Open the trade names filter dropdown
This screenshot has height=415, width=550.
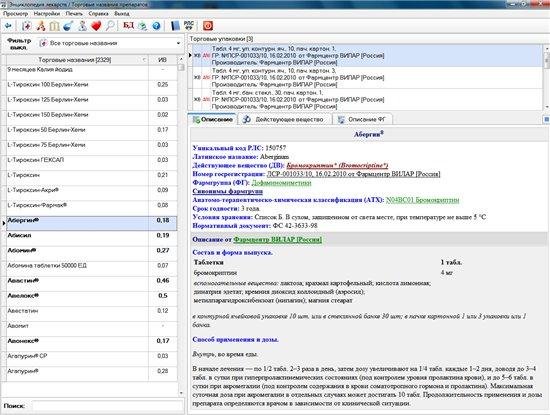[x=110, y=43]
